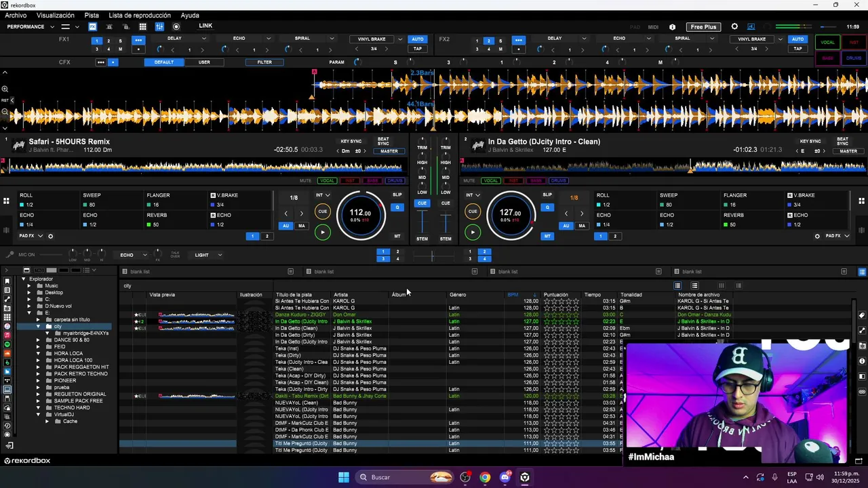Open the Collection bookmark icon in sidebar
Screen dimensions: 868x488
[7, 281]
